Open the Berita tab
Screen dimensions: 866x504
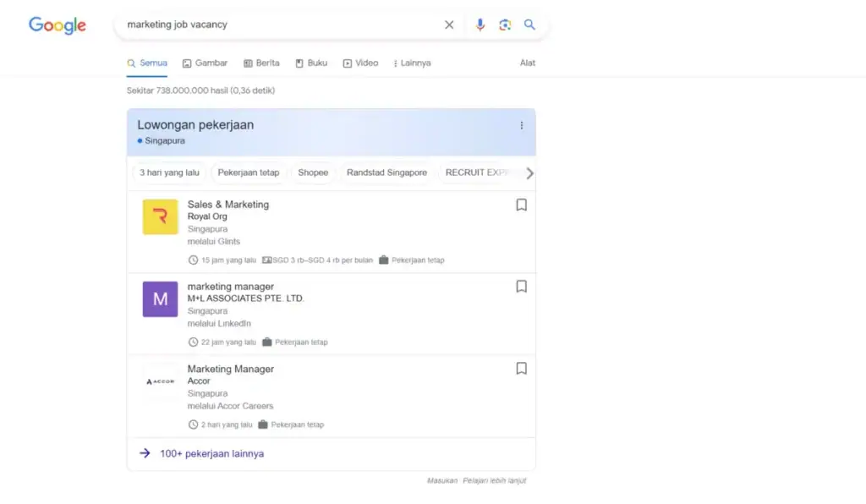[262, 63]
